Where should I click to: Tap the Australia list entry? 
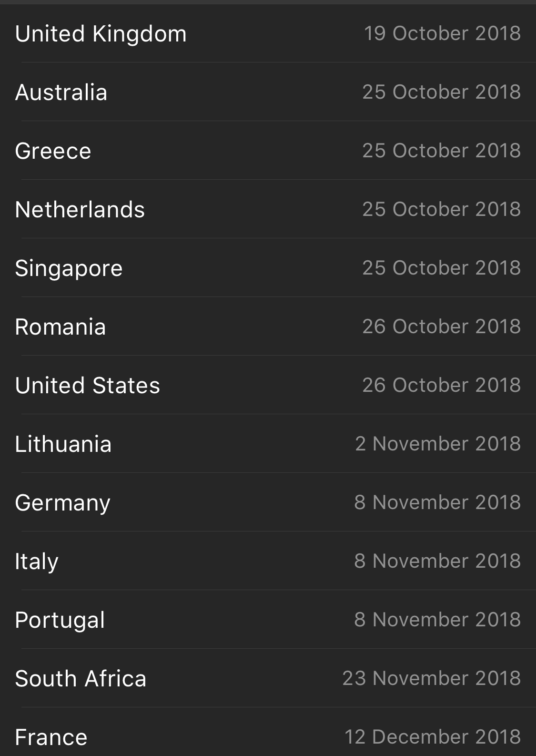pos(61,92)
